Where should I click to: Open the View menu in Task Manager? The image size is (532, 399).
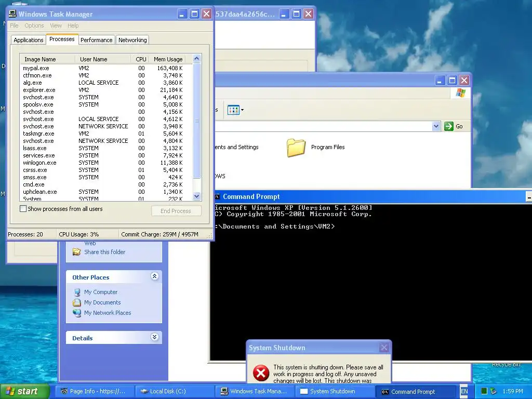[56, 25]
